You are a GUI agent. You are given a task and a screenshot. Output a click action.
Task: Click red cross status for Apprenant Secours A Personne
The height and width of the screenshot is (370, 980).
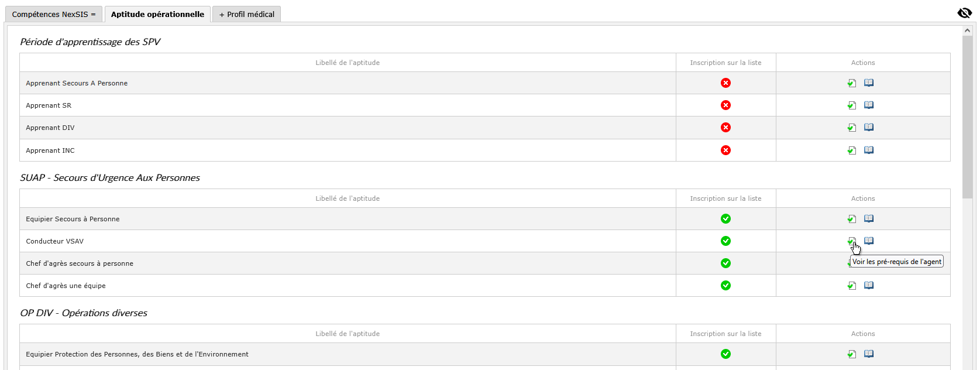coord(725,83)
